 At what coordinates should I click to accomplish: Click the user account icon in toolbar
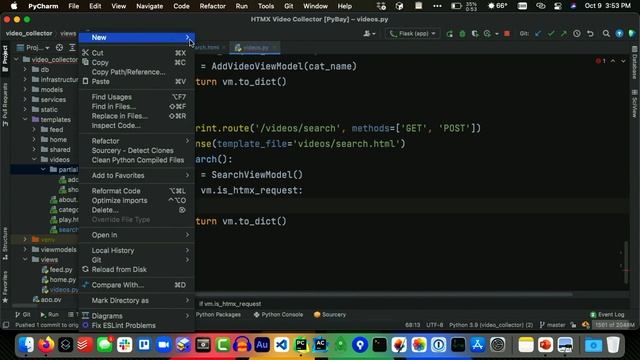(369, 34)
